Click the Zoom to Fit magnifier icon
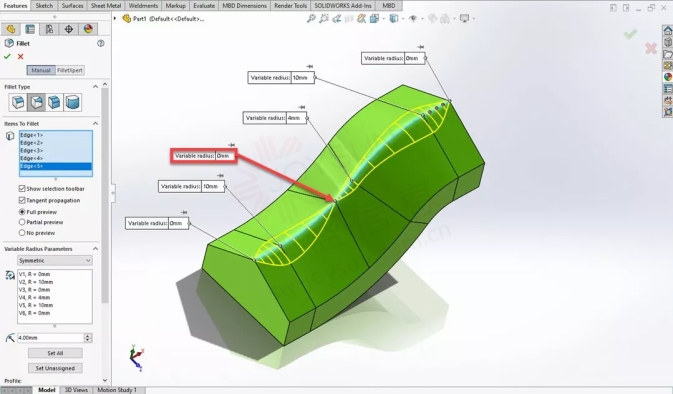The image size is (673, 394). click(x=311, y=18)
